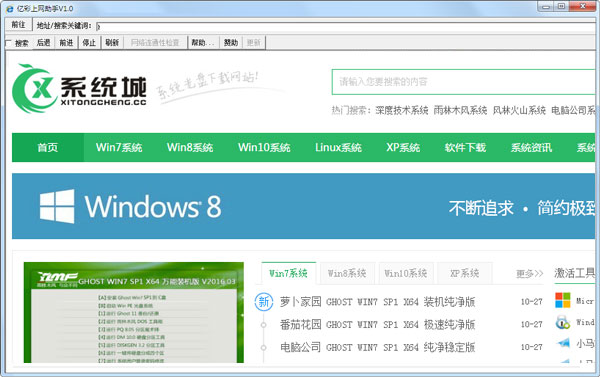Open the 帮助... (Help) toolbar button

pyautogui.click(x=203, y=43)
